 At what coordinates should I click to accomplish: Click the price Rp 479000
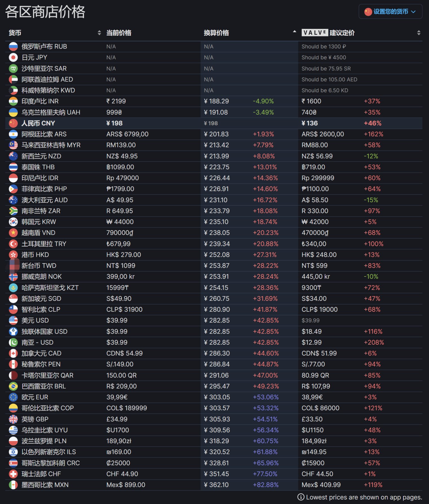click(123, 178)
